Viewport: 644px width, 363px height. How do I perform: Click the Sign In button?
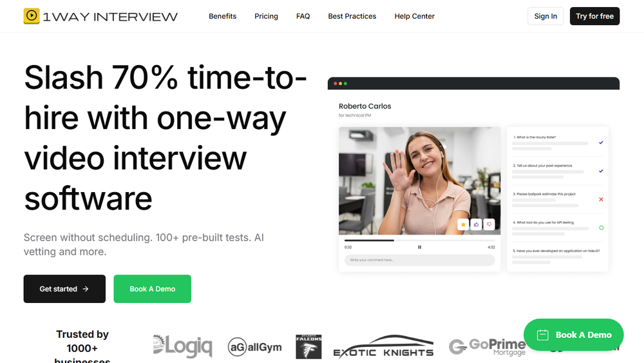545,16
